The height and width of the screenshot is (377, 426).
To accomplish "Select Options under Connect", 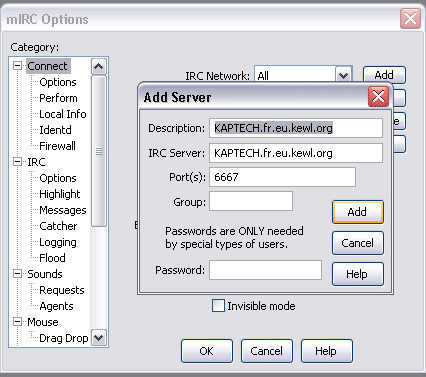I will click(x=58, y=82).
